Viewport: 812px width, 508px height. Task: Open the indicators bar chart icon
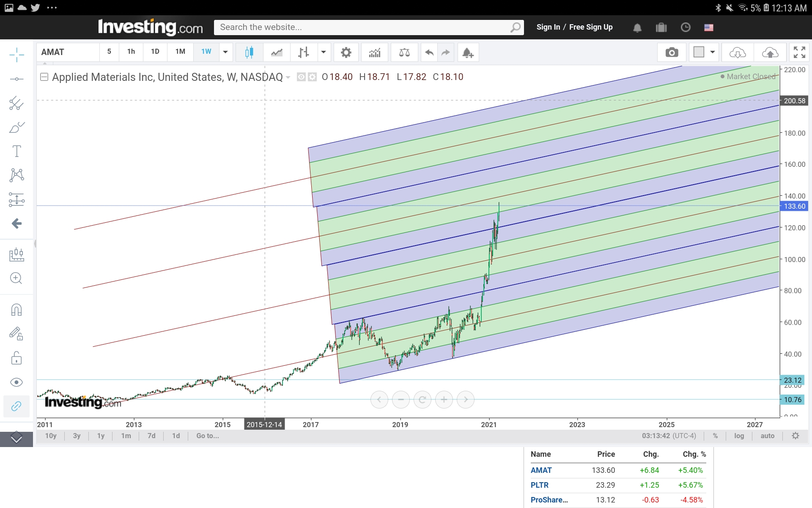pos(375,52)
